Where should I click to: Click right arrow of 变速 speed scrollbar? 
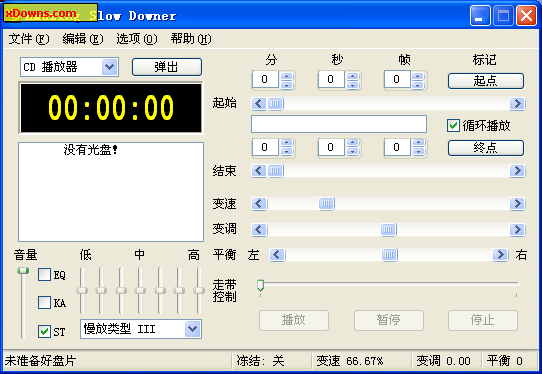click(517, 204)
